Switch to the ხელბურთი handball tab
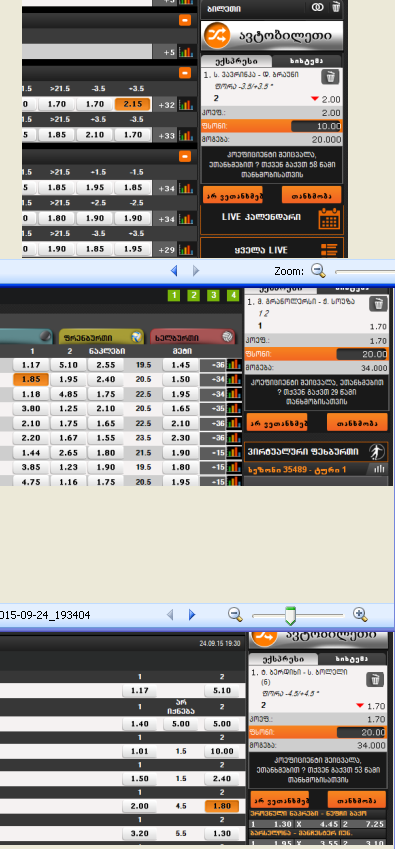This screenshot has height=849, width=395. (x=193, y=337)
